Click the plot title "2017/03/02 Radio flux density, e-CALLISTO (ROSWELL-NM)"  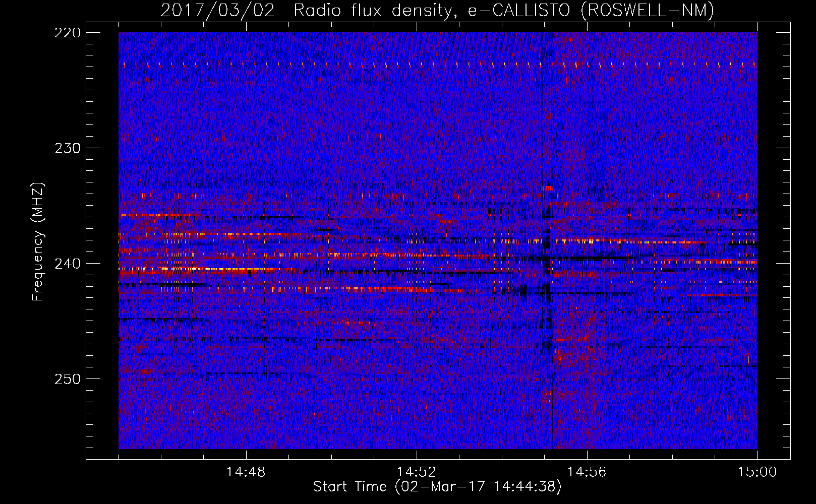point(437,11)
